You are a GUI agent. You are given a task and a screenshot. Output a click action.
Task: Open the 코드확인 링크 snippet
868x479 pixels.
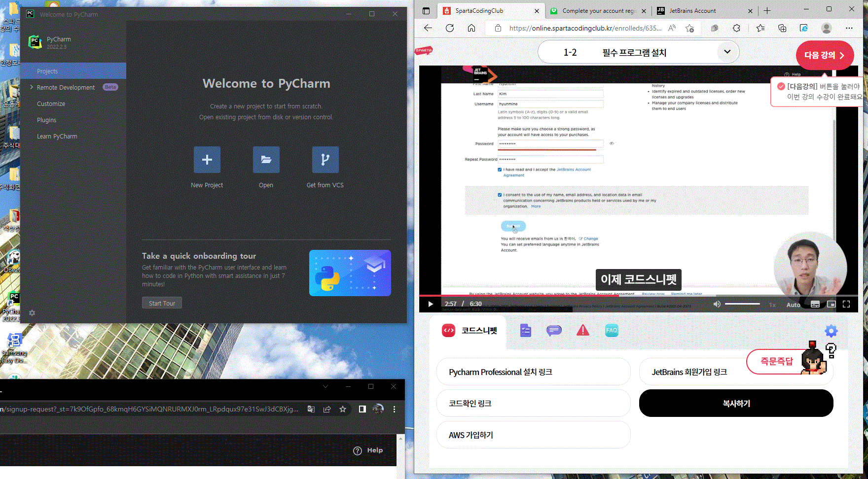534,403
